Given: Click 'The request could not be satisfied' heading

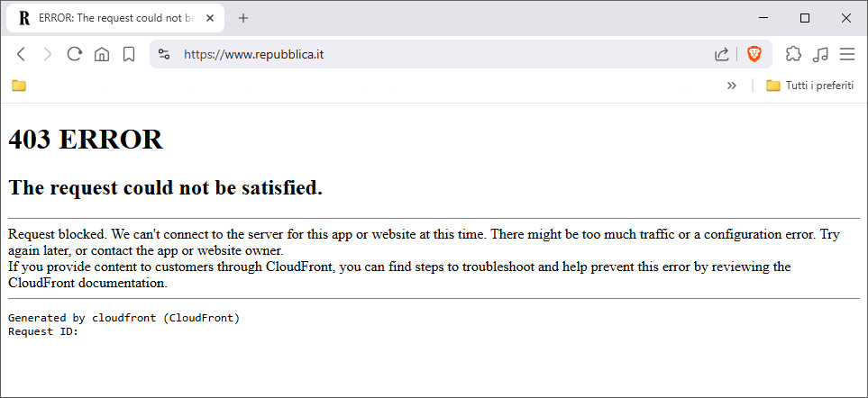Looking at the screenshot, I should pos(166,188).
